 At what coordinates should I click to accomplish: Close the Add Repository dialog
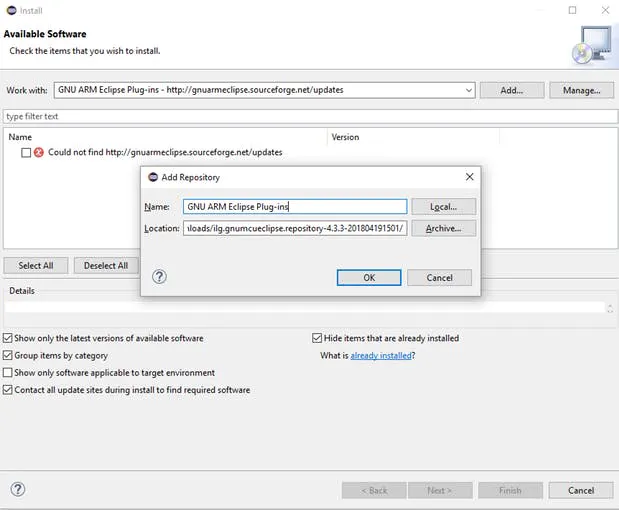[x=469, y=177]
